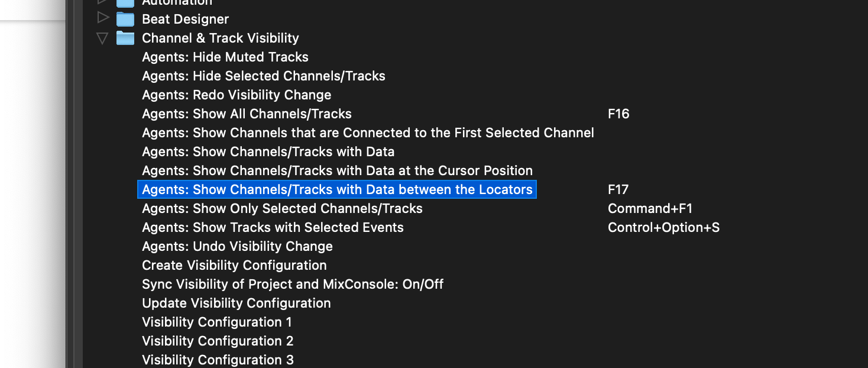Viewport: 868px width, 368px height.
Task: Choose Show Channels/Tracks with Data at Cursor Position
Action: 337,170
